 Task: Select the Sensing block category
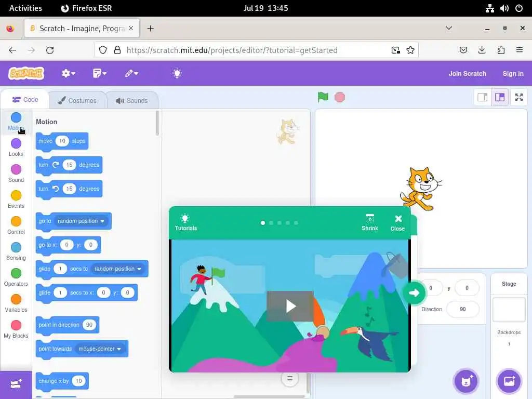(x=16, y=251)
